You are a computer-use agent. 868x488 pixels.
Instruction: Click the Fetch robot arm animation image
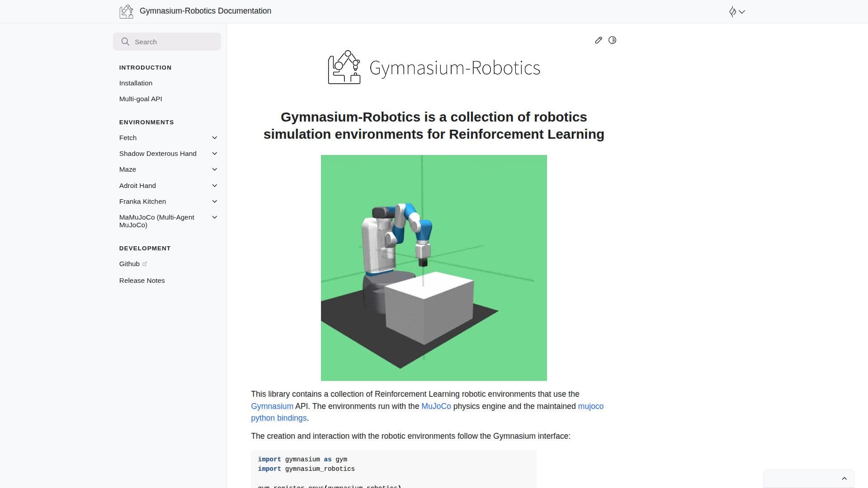[434, 268]
